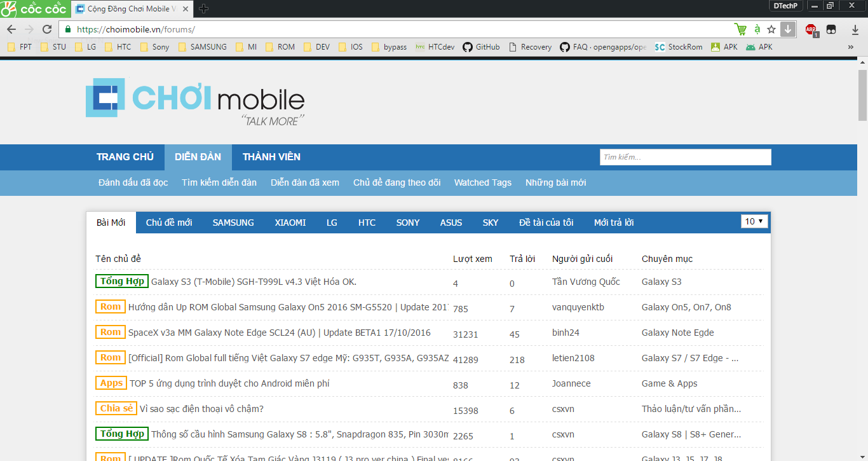The image size is (868, 461).
Task: Switch to the XIAOMI forum tab
Action: (x=290, y=223)
